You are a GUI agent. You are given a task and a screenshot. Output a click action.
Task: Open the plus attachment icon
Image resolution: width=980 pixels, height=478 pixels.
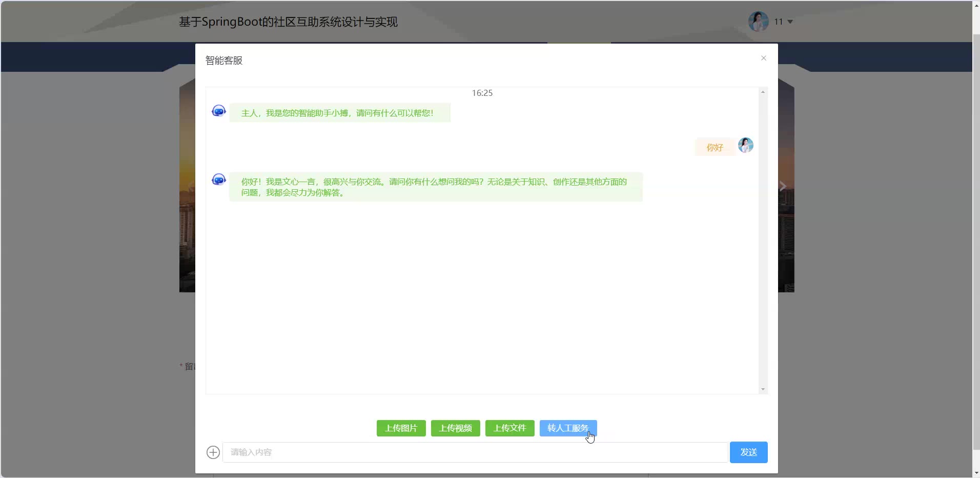(213, 452)
